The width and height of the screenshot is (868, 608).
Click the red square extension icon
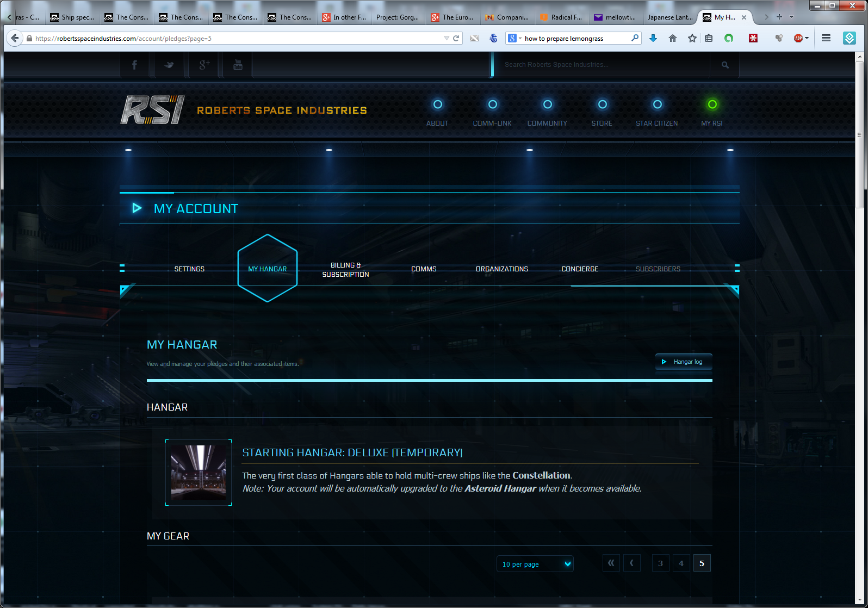(x=753, y=38)
